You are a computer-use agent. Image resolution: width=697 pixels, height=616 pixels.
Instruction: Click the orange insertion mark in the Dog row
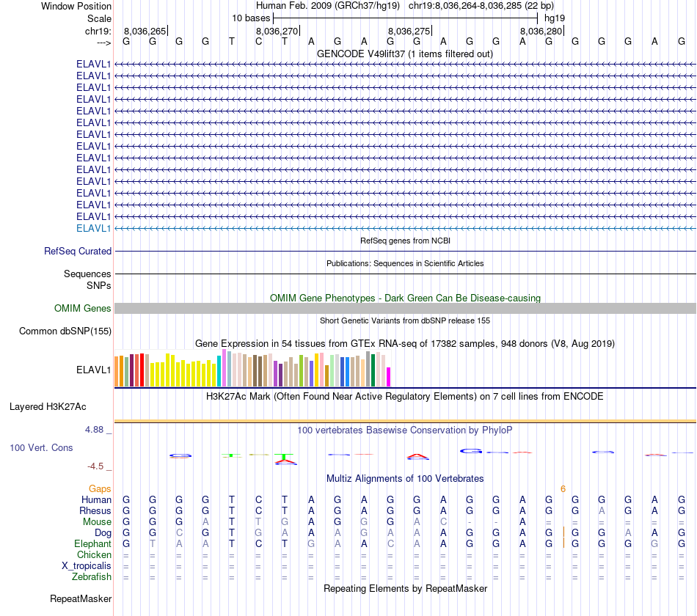pos(563,532)
